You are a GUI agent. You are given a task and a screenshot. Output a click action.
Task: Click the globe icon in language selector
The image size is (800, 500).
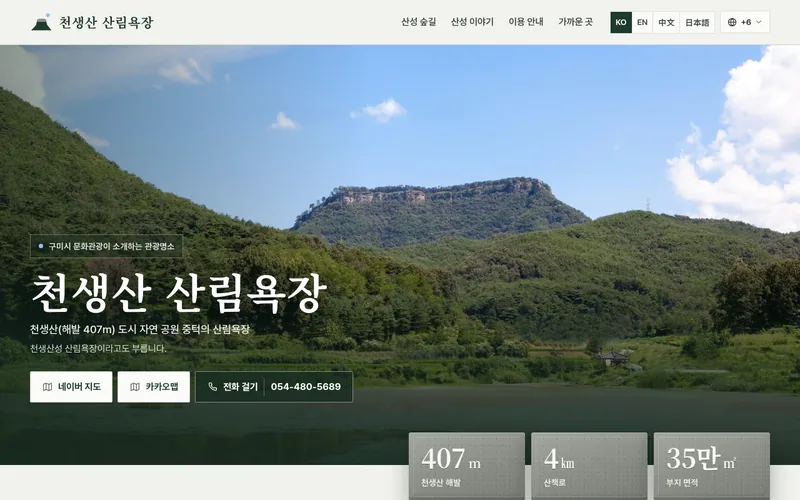[x=732, y=22]
